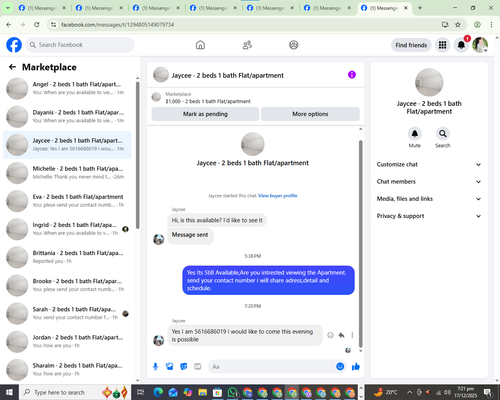The height and width of the screenshot is (400, 500).
Task: React to Jaycee's latest message
Action: pos(330,335)
